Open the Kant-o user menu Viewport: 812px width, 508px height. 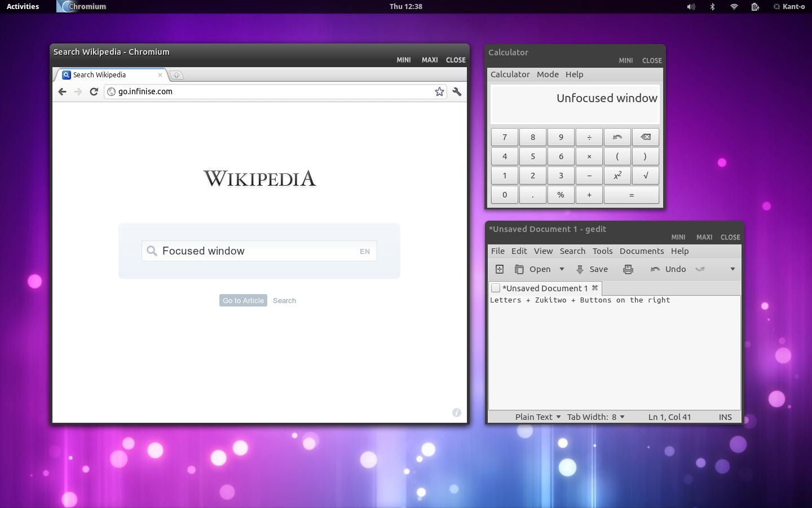(789, 7)
